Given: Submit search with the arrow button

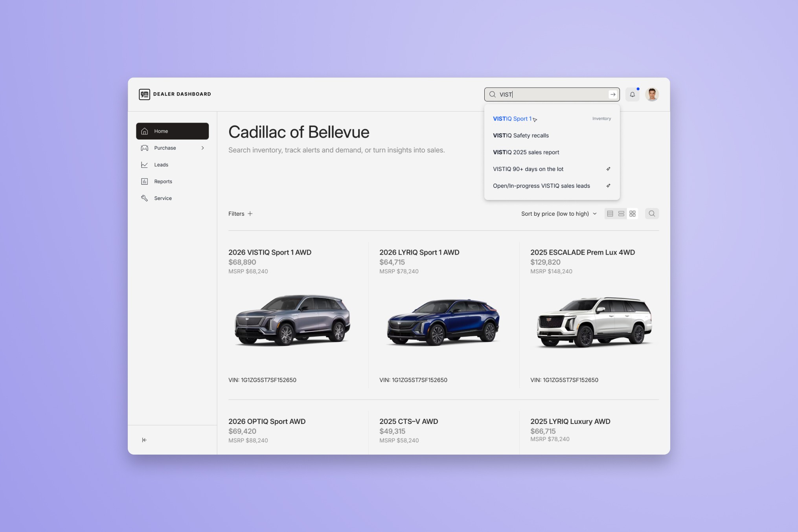Looking at the screenshot, I should tap(612, 94).
